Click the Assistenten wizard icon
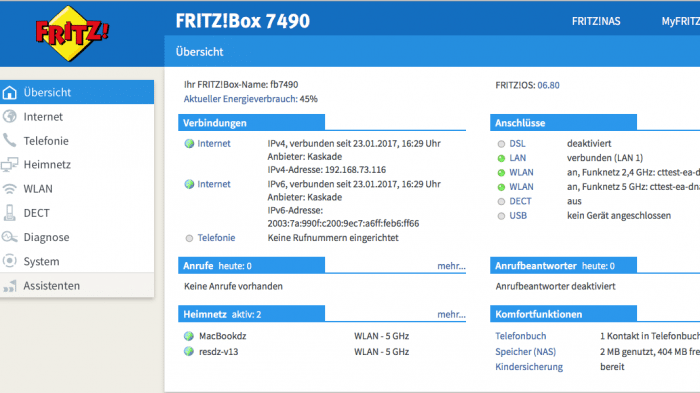This screenshot has width=700, height=393. (x=9, y=285)
